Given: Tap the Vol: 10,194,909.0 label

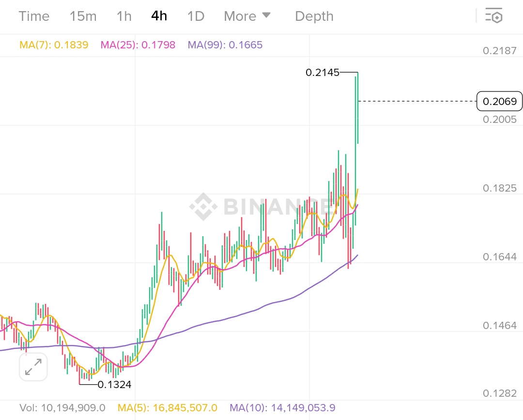Looking at the screenshot, I should [x=62, y=408].
